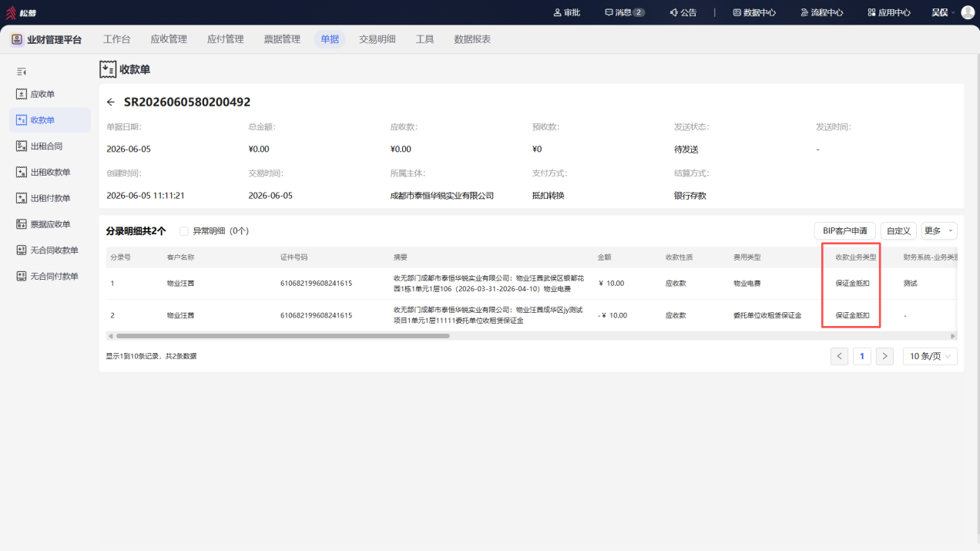This screenshot has height=551, width=980.
Task: Click the 抵扣转换 payment method value
Action: coord(549,196)
